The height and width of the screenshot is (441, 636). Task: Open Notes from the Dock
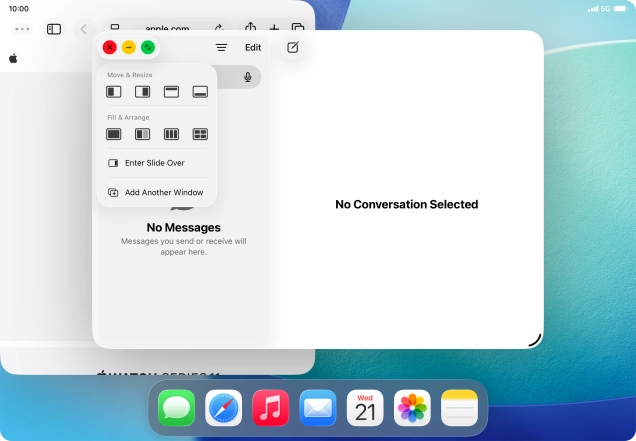click(459, 408)
